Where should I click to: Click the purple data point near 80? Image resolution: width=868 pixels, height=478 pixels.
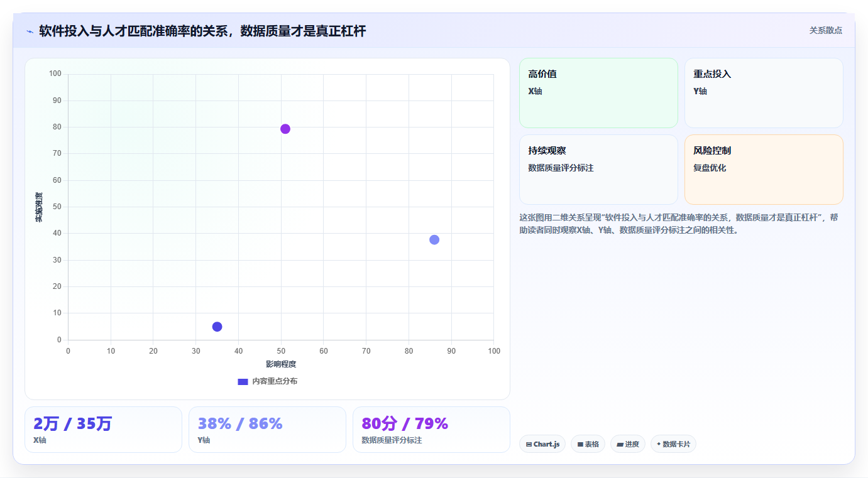point(285,129)
